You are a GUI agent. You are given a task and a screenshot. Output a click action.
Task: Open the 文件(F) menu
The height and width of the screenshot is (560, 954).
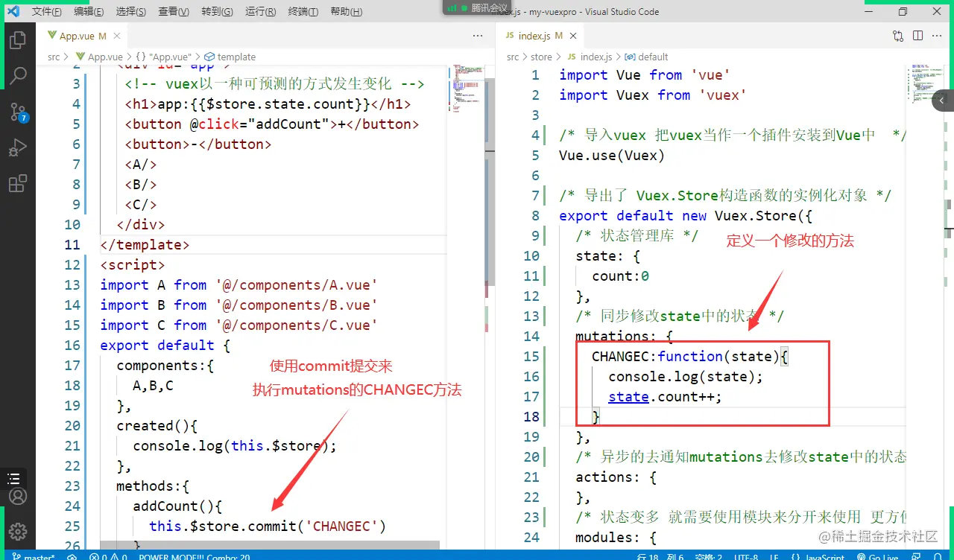click(47, 12)
